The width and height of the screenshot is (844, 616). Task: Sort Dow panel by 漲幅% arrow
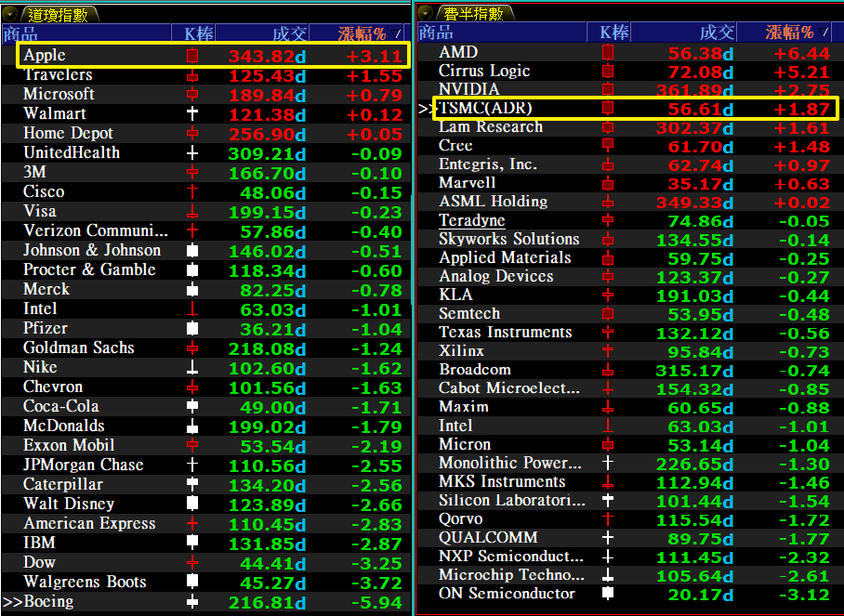tap(398, 33)
